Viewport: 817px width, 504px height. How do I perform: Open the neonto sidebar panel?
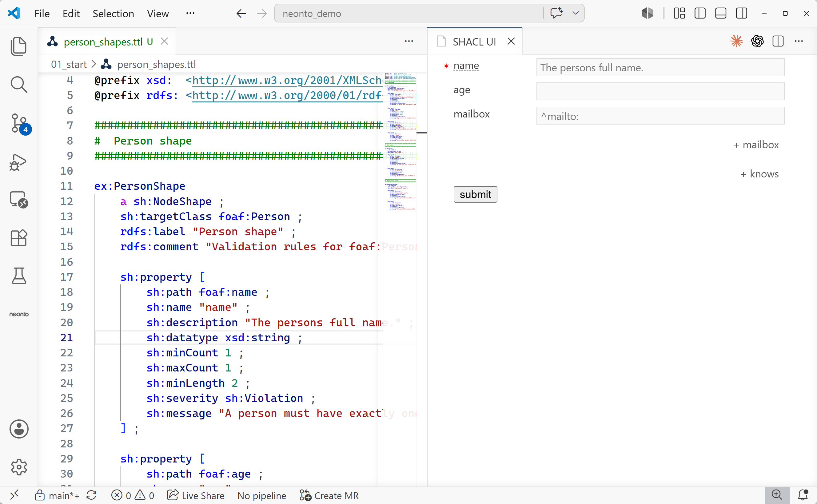[19, 314]
